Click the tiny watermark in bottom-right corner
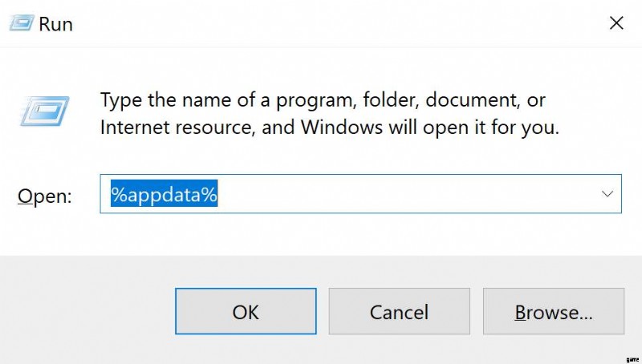The image size is (642, 364). 632,359
